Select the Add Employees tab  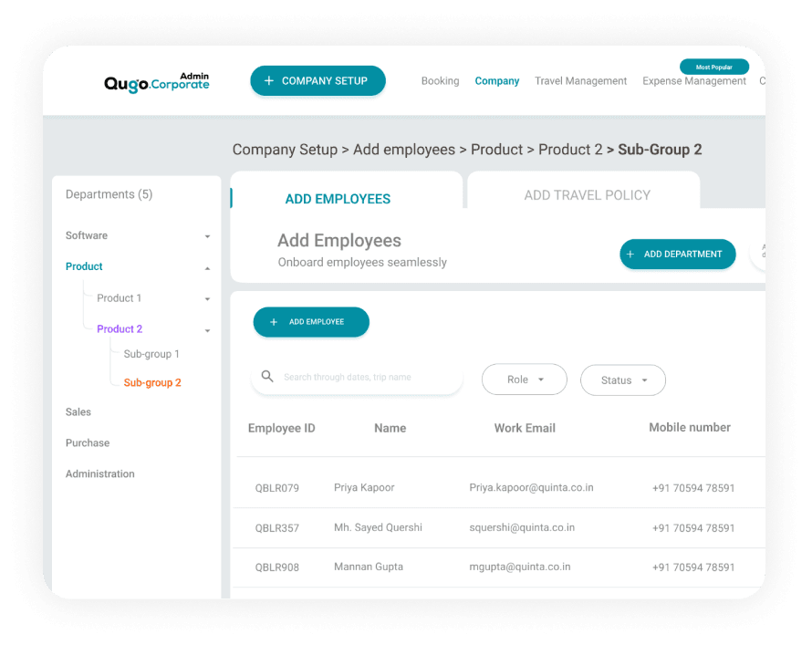tap(338, 199)
